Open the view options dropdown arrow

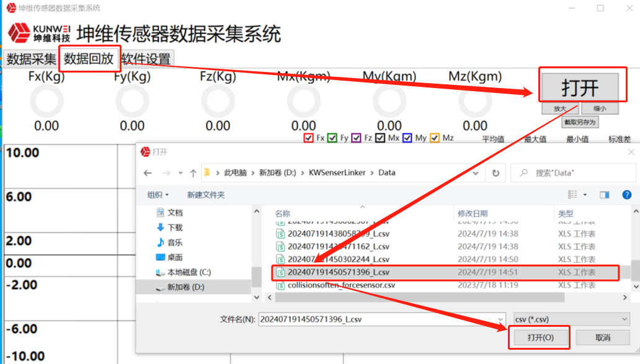tap(585, 195)
